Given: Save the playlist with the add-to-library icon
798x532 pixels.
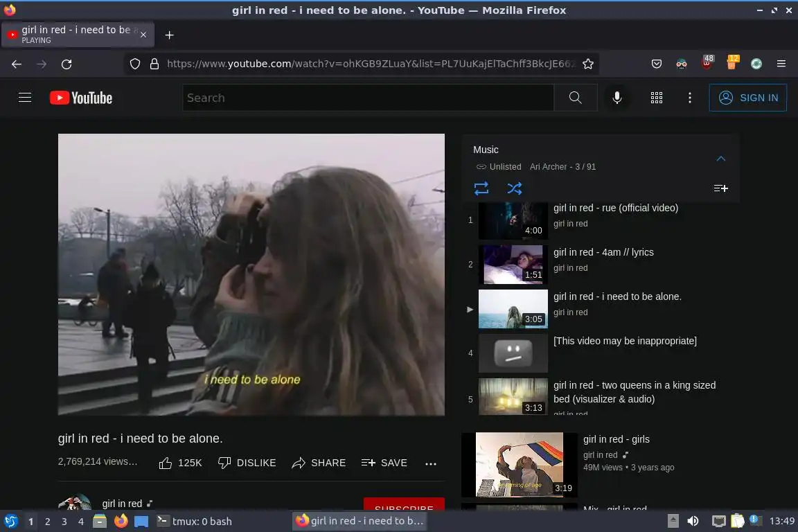Looking at the screenshot, I should point(720,188).
